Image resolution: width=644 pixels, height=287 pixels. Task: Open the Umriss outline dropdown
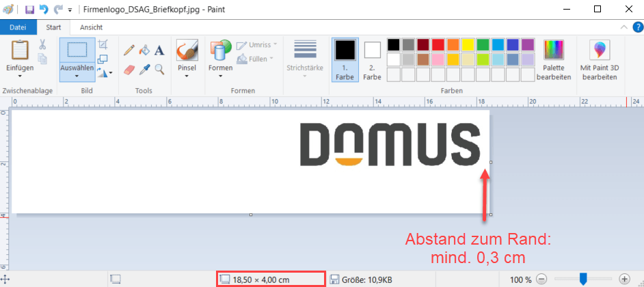coord(257,44)
